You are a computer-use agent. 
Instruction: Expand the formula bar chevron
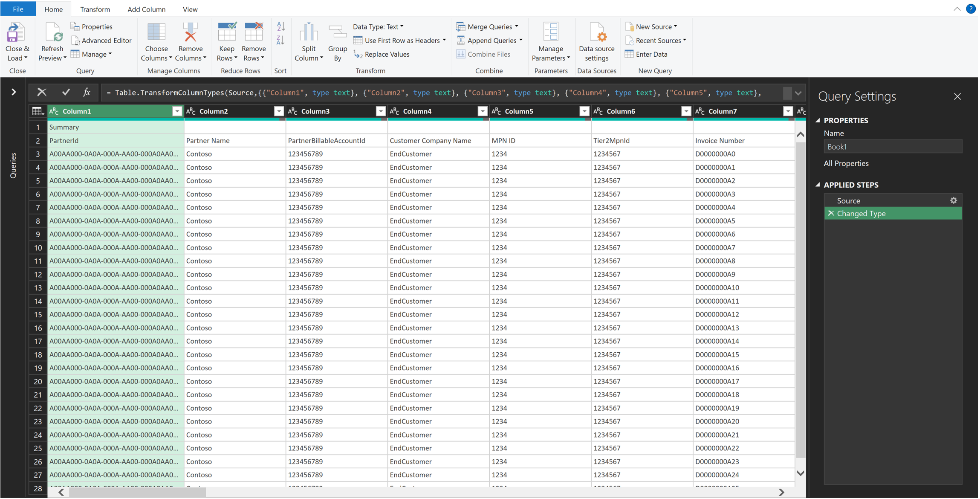798,93
